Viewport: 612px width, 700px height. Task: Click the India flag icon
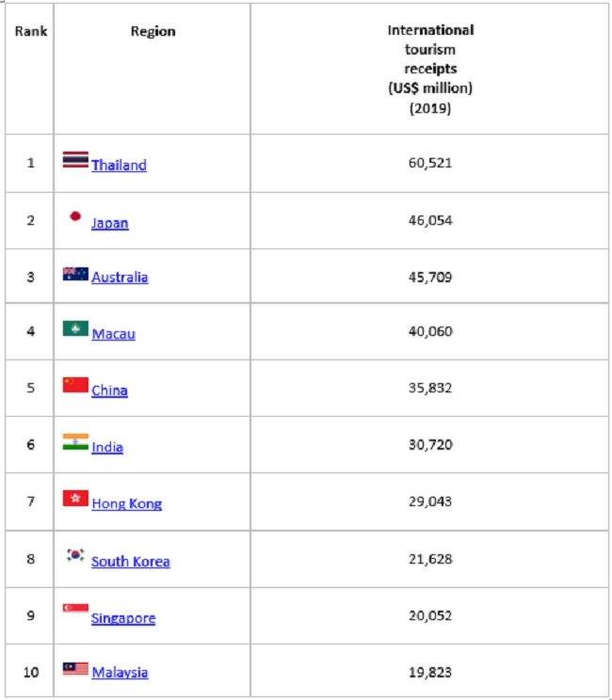click(75, 442)
